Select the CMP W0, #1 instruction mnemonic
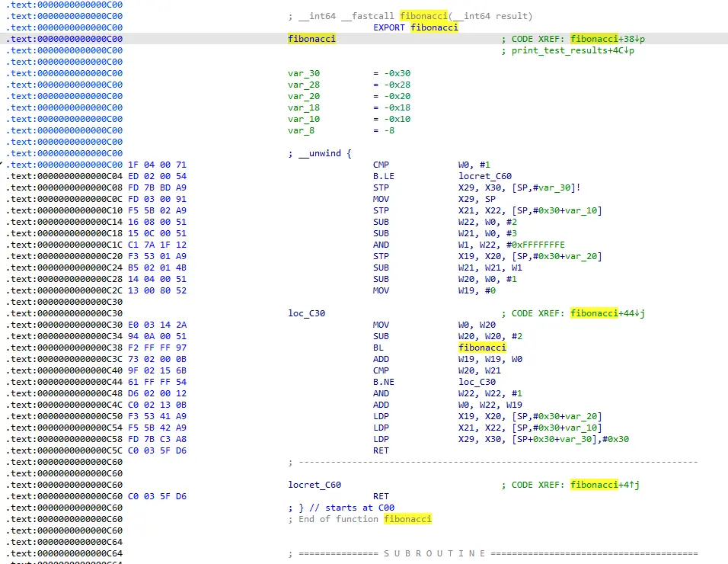This screenshot has height=564, width=728. 381,165
